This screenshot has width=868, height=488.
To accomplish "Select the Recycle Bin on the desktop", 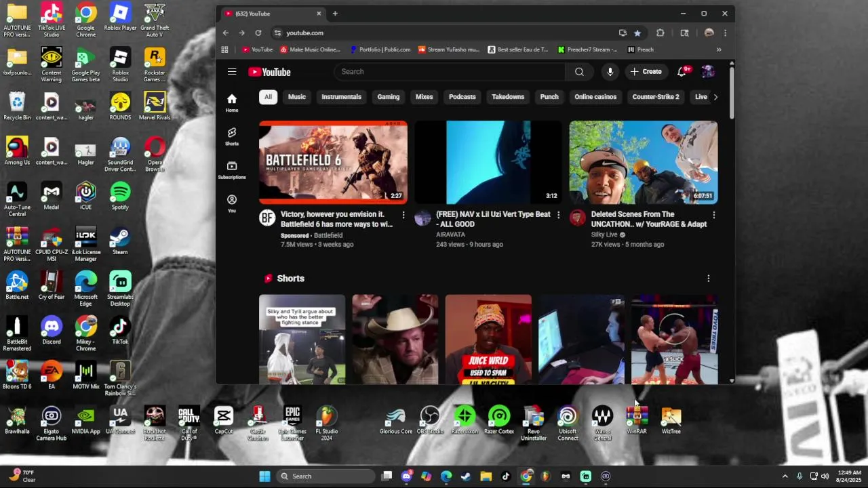I will (x=17, y=107).
